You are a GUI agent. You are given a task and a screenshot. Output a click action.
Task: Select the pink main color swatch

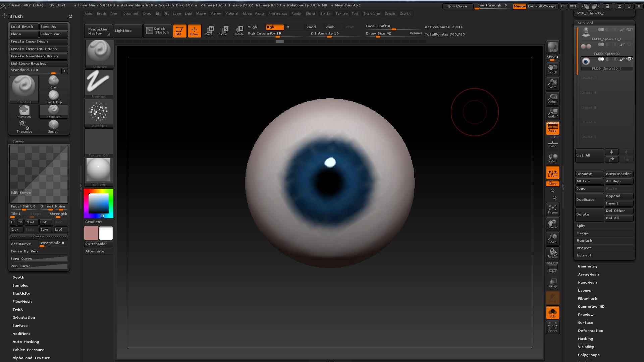(x=91, y=233)
